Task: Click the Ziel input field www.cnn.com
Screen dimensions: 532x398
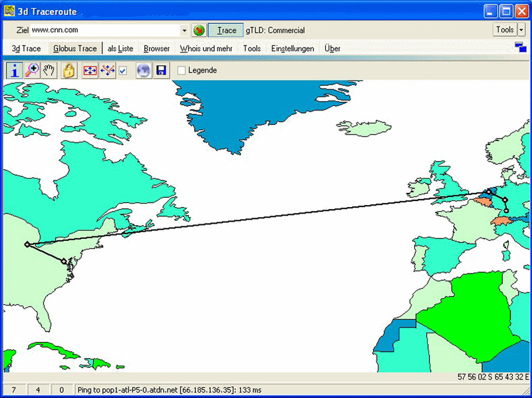Action: [x=105, y=30]
